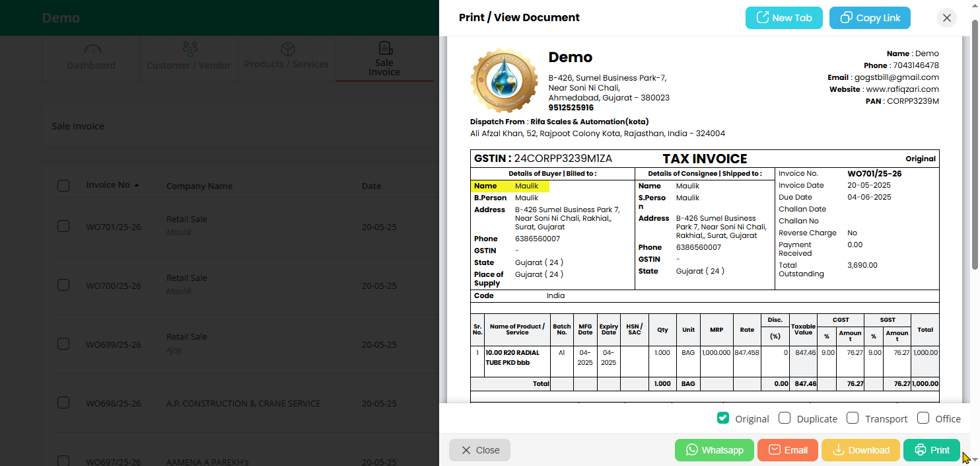Enable the Duplicate copy checkbox

[x=785, y=418]
